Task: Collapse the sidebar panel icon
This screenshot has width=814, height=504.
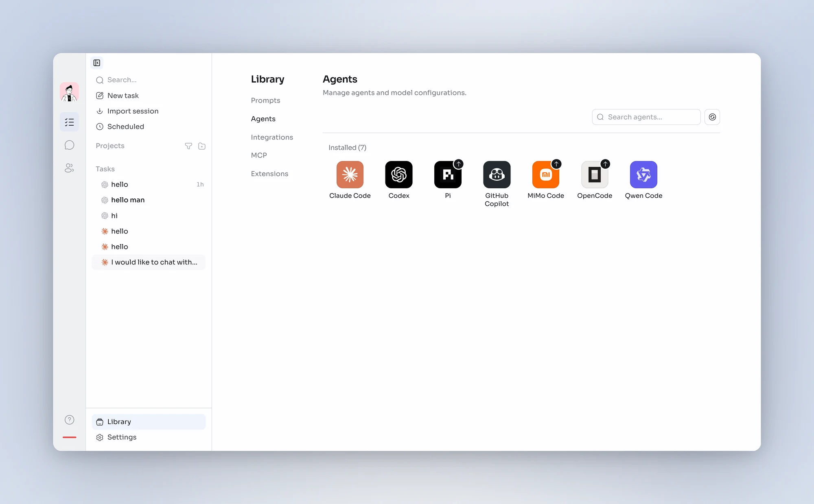Action: coord(97,63)
